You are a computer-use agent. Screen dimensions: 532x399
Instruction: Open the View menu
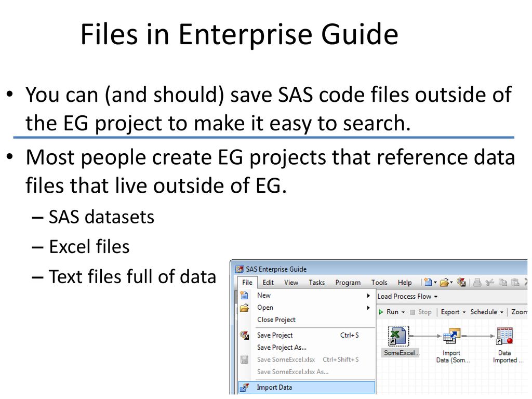tap(291, 282)
